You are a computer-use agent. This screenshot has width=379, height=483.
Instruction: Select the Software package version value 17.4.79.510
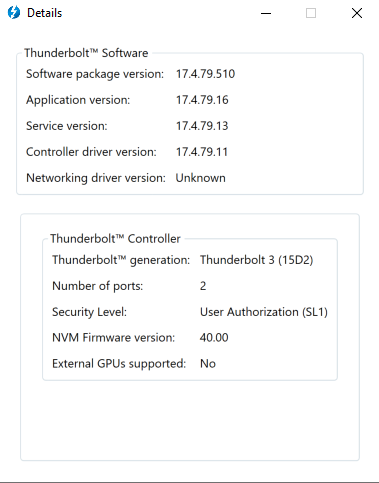[x=205, y=74]
